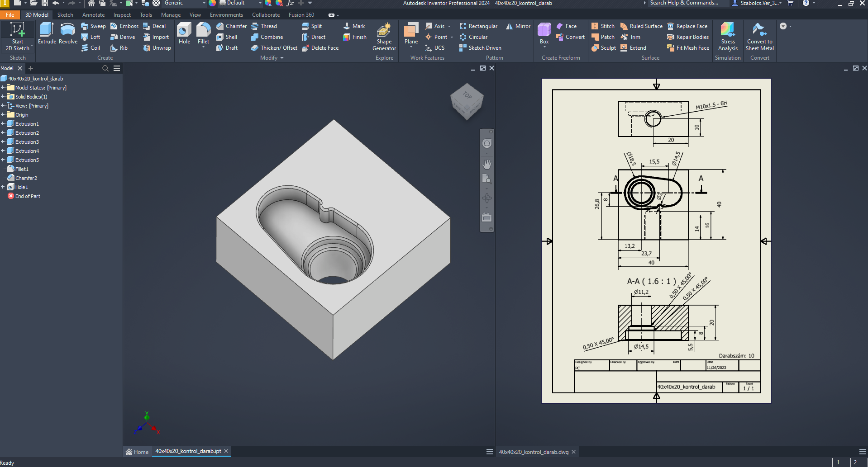Click the drawing sheet preview

[x=656, y=241]
